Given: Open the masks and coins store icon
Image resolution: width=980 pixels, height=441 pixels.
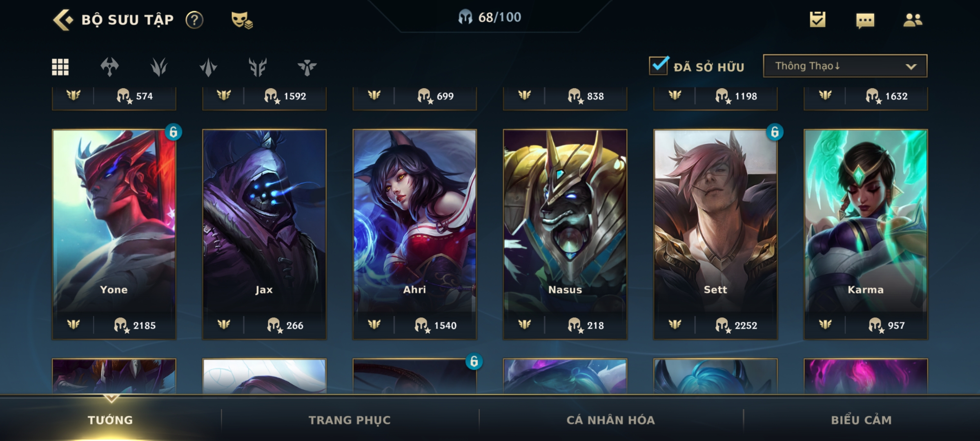Looking at the screenshot, I should 242,20.
